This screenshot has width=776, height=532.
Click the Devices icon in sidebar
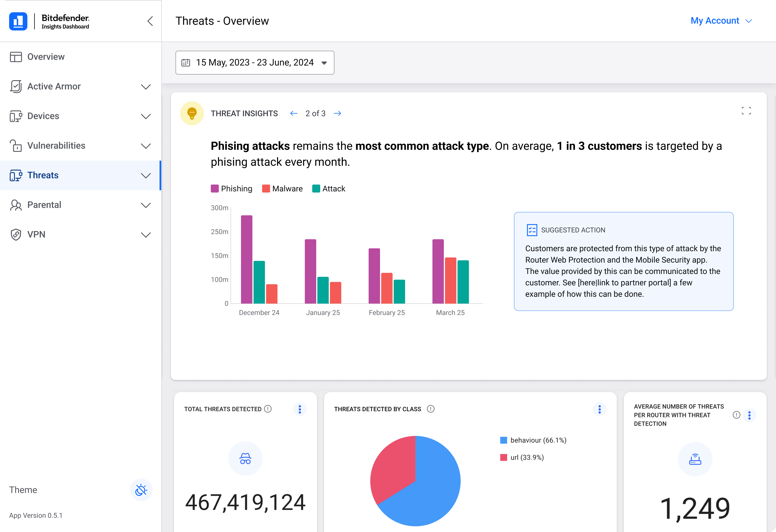16,116
